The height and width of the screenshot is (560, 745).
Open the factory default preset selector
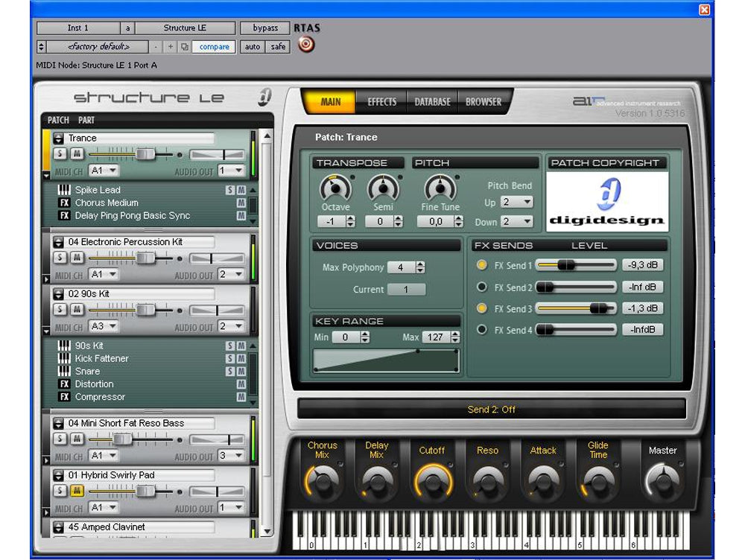(98, 47)
